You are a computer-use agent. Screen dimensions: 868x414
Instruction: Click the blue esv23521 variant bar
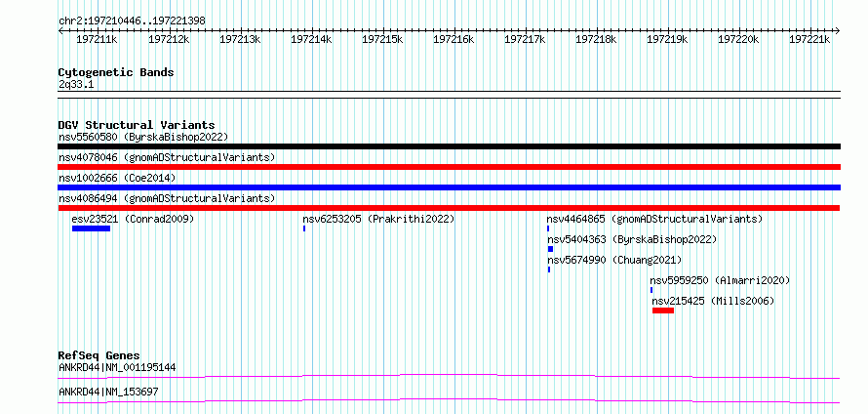pyautogui.click(x=92, y=228)
